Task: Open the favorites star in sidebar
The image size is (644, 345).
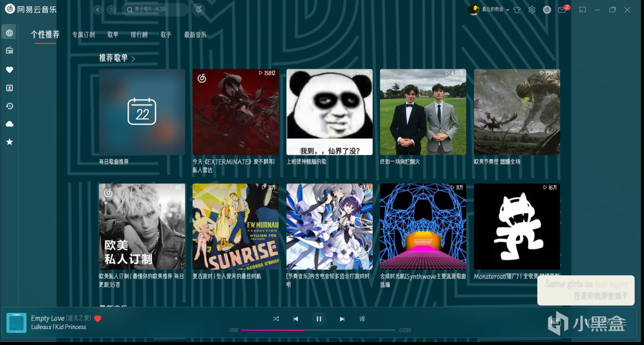Action: (x=10, y=142)
